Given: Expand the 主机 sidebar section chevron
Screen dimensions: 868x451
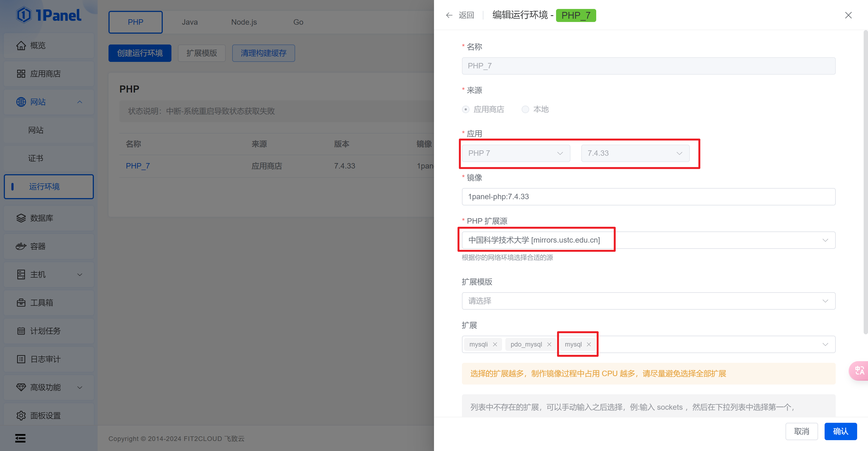Looking at the screenshot, I should point(79,274).
